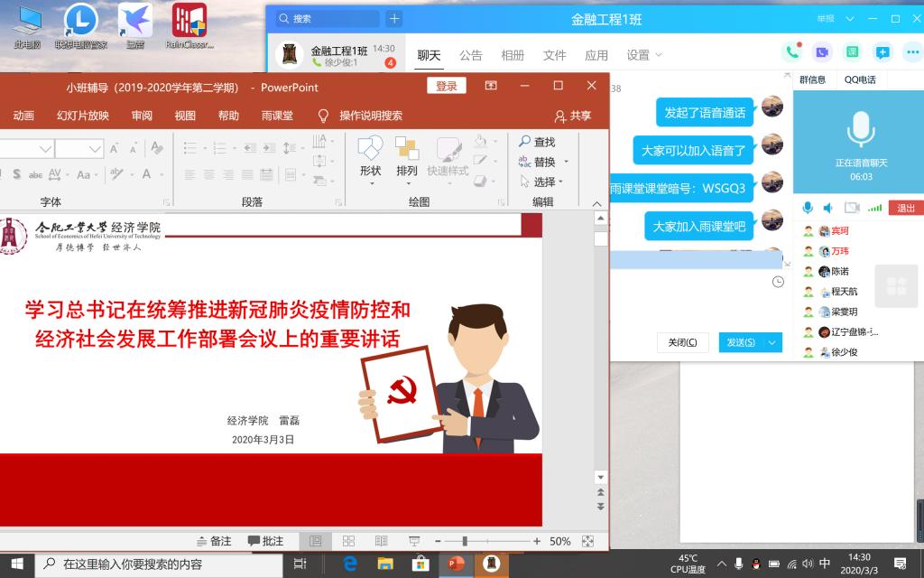Open the blue new-chat plus icon in QQ
The height and width of the screenshot is (578, 924).
[882, 52]
